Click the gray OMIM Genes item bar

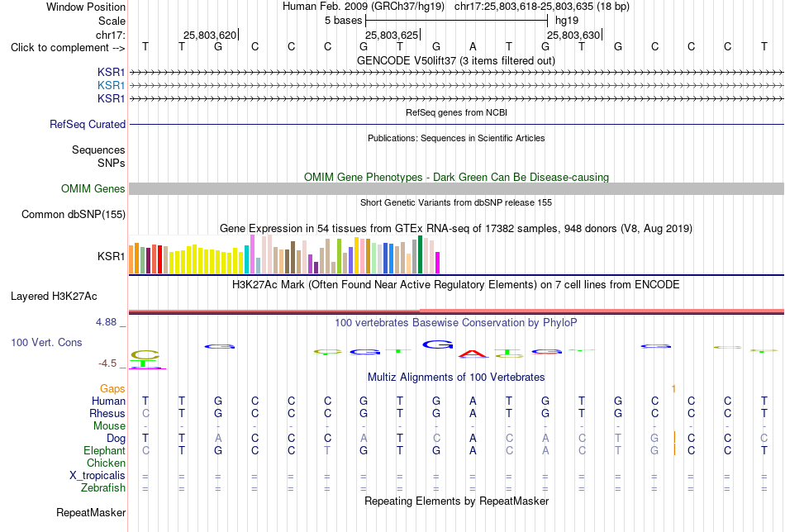click(x=456, y=188)
